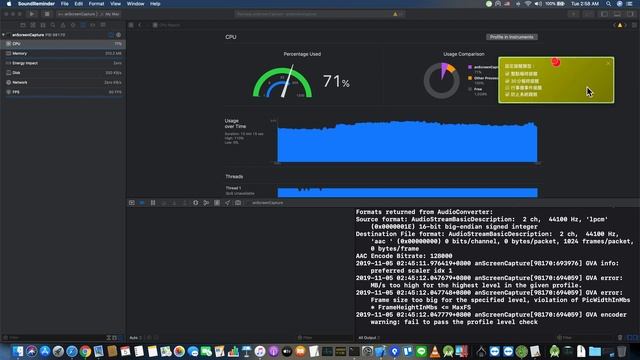Toggle the inspectors panel visibility
This screenshot has width=640, height=360.
point(631,14)
